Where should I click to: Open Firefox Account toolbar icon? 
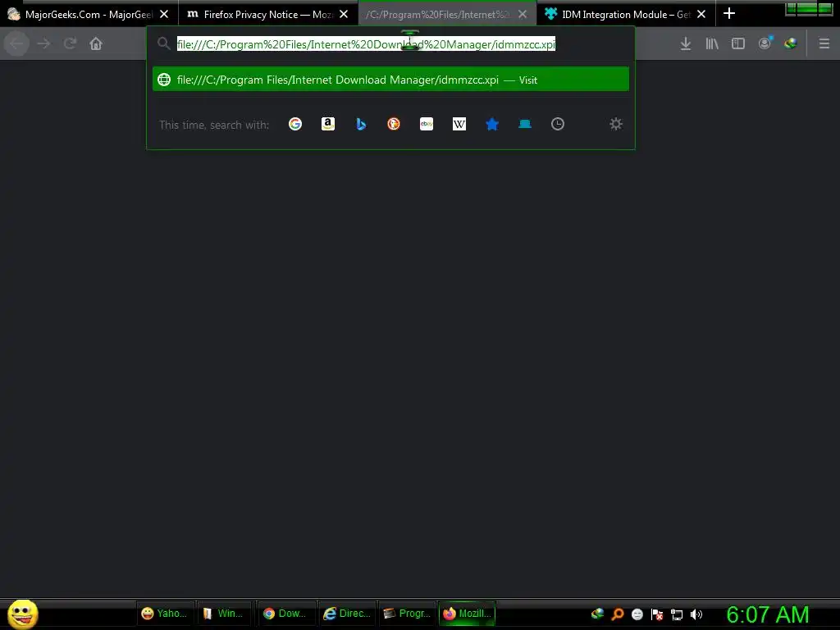765,43
